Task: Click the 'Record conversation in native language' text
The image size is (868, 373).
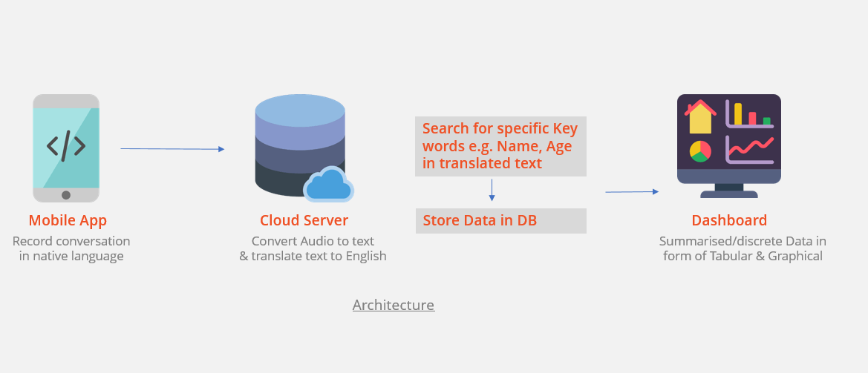Action: tap(71, 249)
